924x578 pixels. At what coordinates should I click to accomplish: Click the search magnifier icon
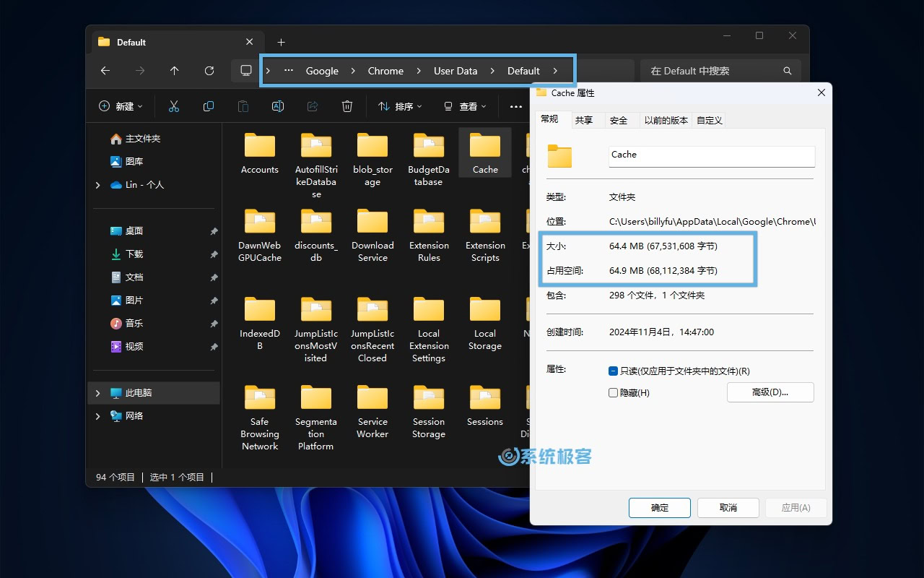788,71
